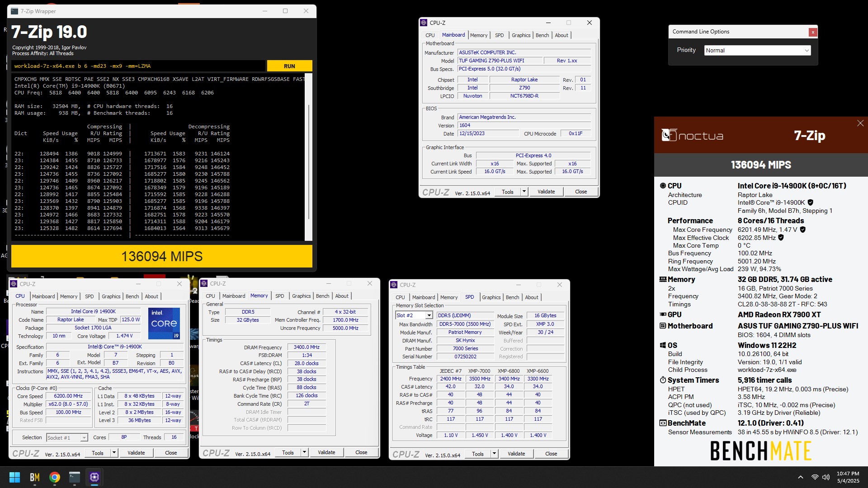The width and height of the screenshot is (868, 488).
Task: Open About tab in SPD CPU-Z window
Action: [x=531, y=297]
